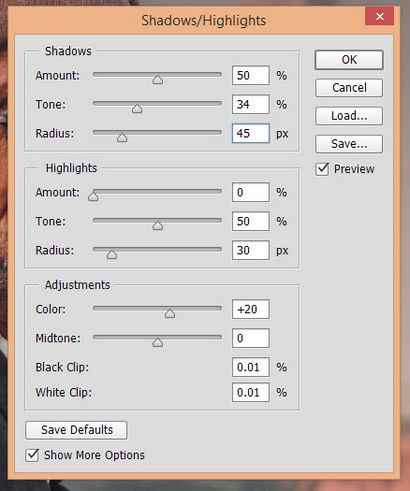Click the Color adjustment slider handle
The image size is (410, 491).
170,313
